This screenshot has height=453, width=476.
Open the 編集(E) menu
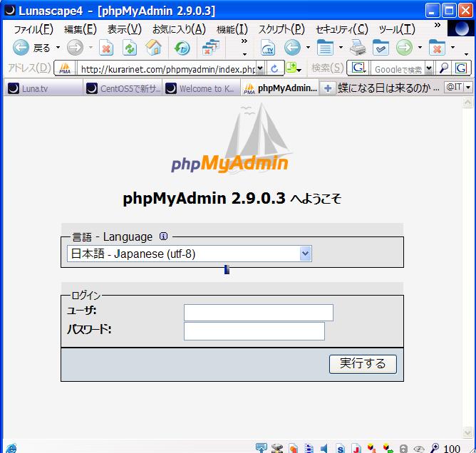81,29
